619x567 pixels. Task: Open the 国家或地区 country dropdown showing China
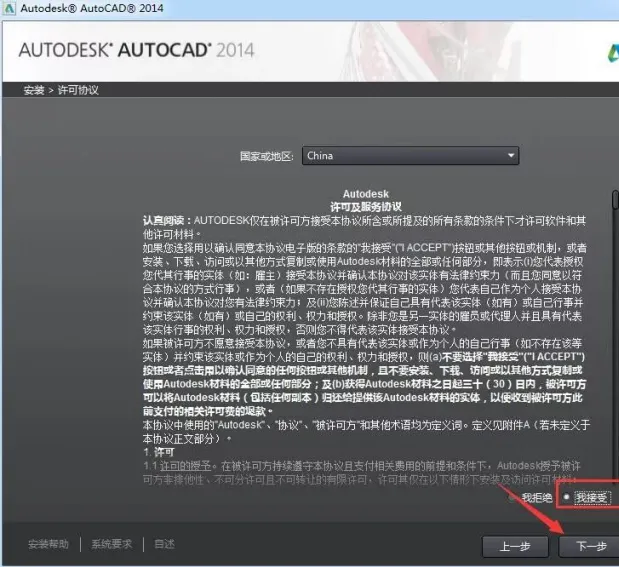click(x=411, y=156)
